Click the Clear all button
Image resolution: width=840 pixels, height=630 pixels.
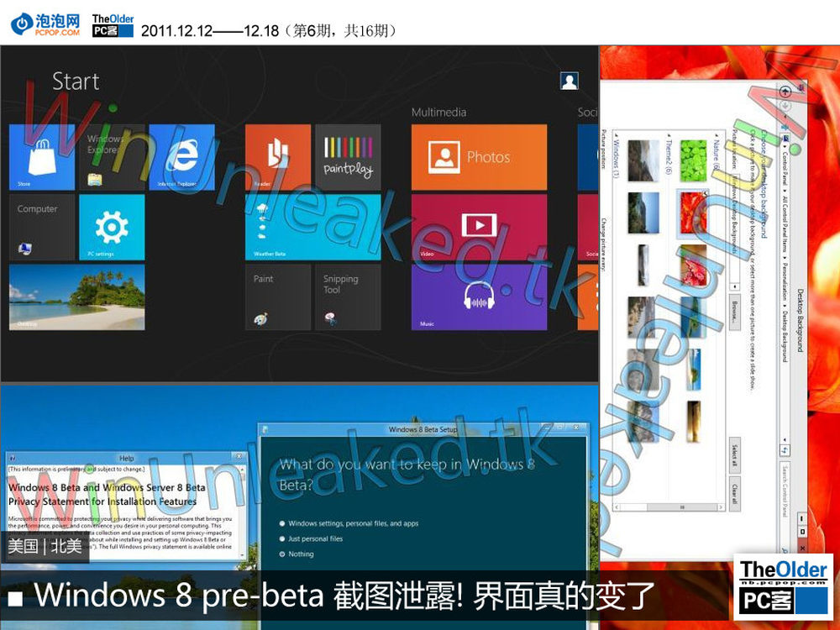(734, 494)
